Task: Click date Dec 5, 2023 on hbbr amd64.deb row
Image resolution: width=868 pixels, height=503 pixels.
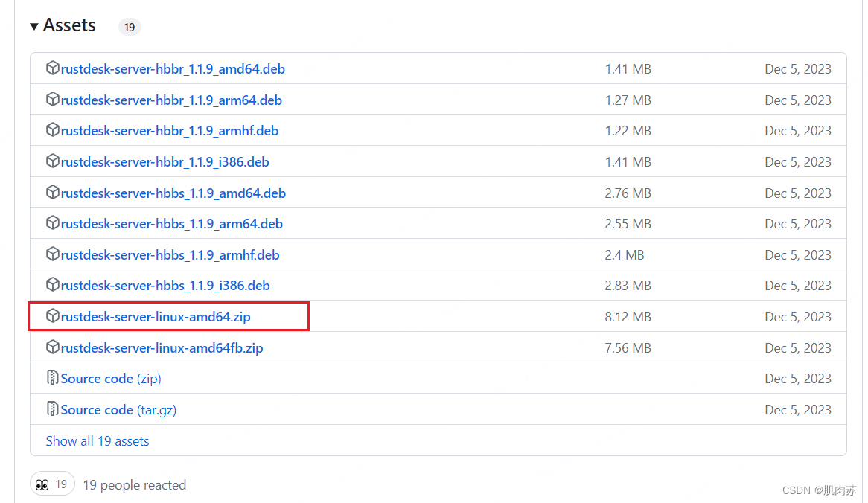Action: point(798,69)
